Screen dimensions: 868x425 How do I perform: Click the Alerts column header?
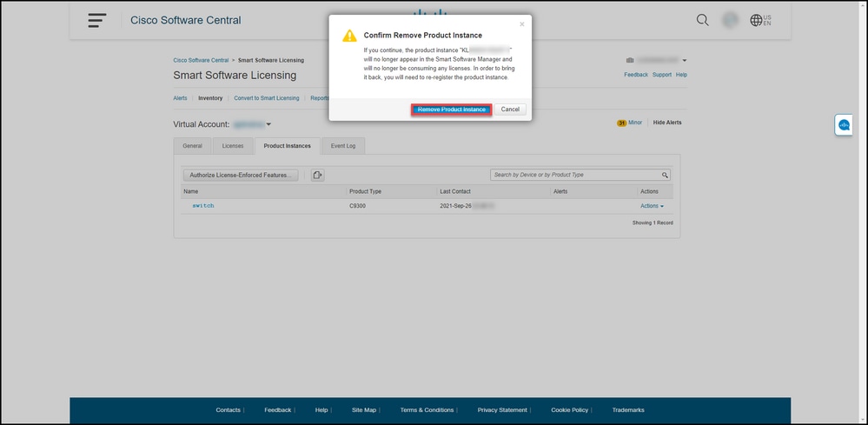tap(560, 191)
